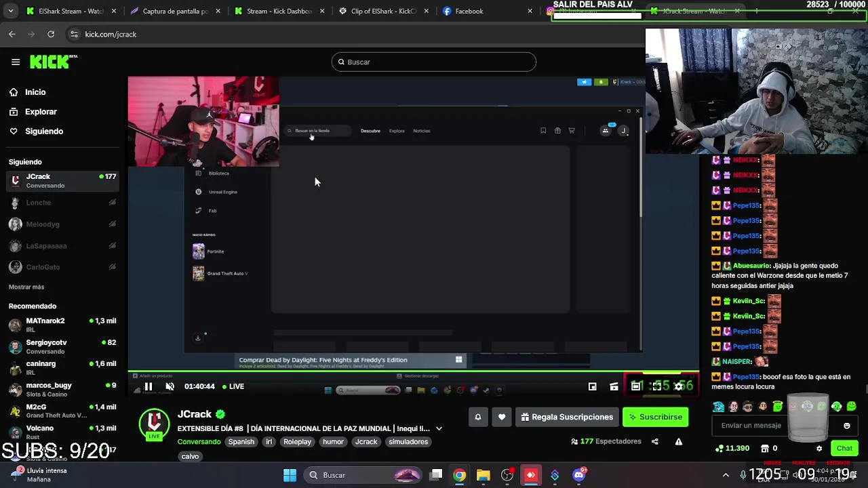Report the stream with warning icon

[679, 442]
